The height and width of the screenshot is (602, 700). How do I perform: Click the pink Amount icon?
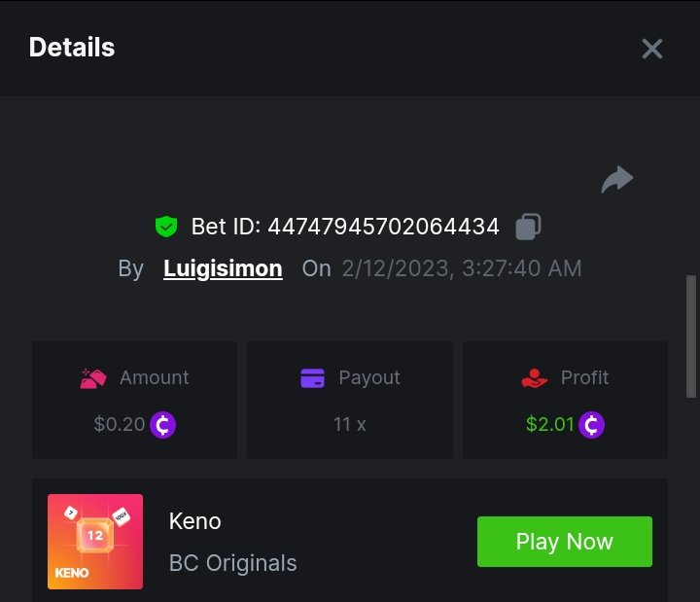pos(93,377)
